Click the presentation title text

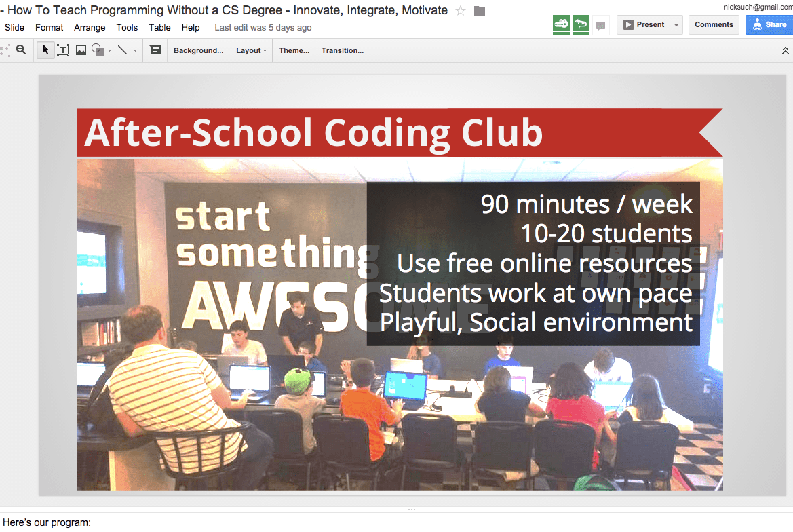point(224,10)
